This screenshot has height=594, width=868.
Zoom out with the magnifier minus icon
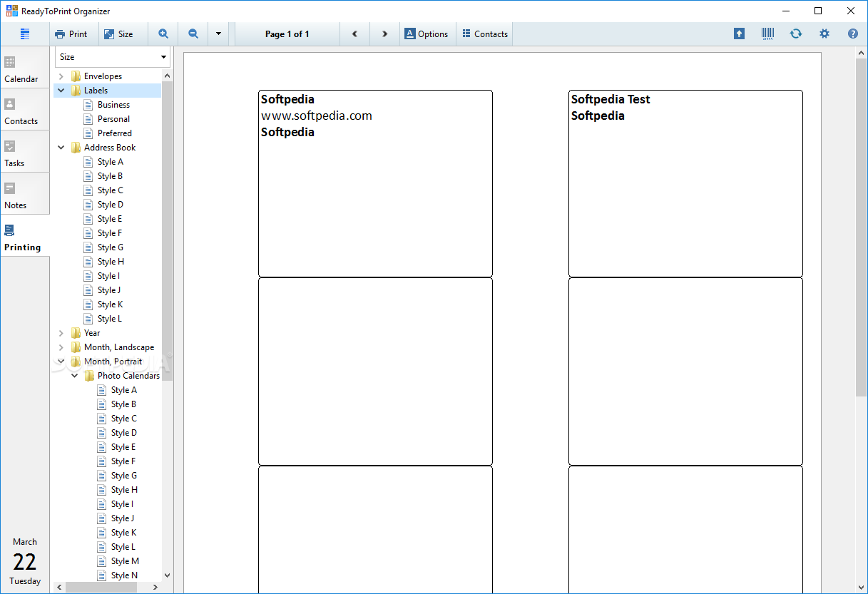coord(193,34)
